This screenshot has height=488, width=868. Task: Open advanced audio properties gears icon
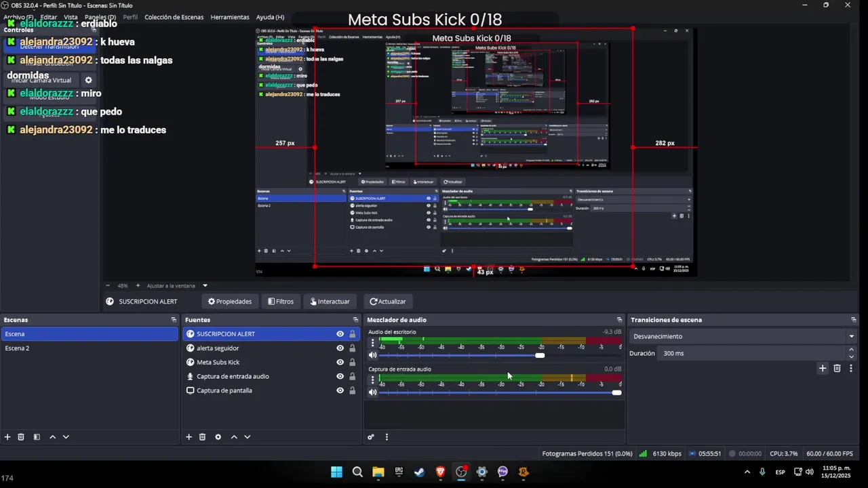[x=371, y=437]
